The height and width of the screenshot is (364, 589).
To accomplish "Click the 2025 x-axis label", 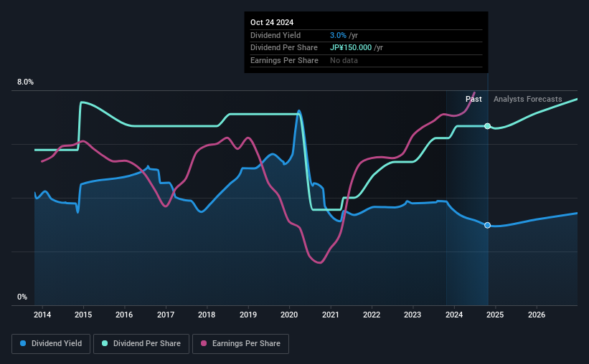I will click(495, 315).
